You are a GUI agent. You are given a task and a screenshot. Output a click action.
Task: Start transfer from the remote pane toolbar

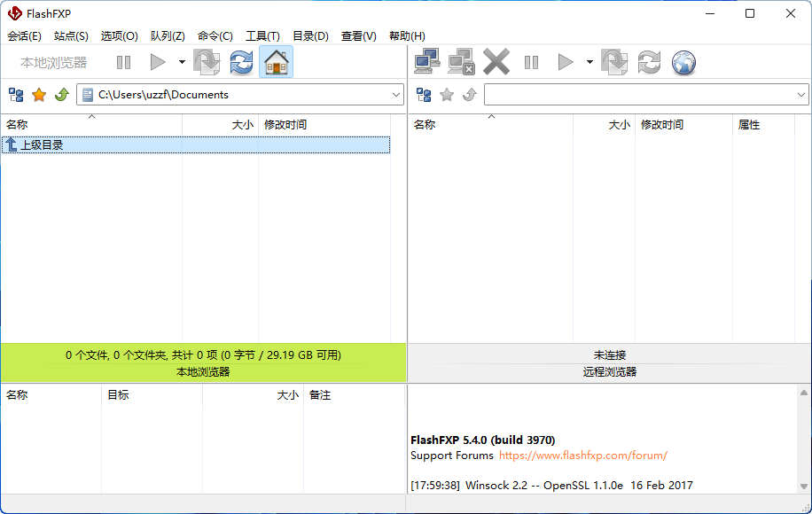coord(566,63)
